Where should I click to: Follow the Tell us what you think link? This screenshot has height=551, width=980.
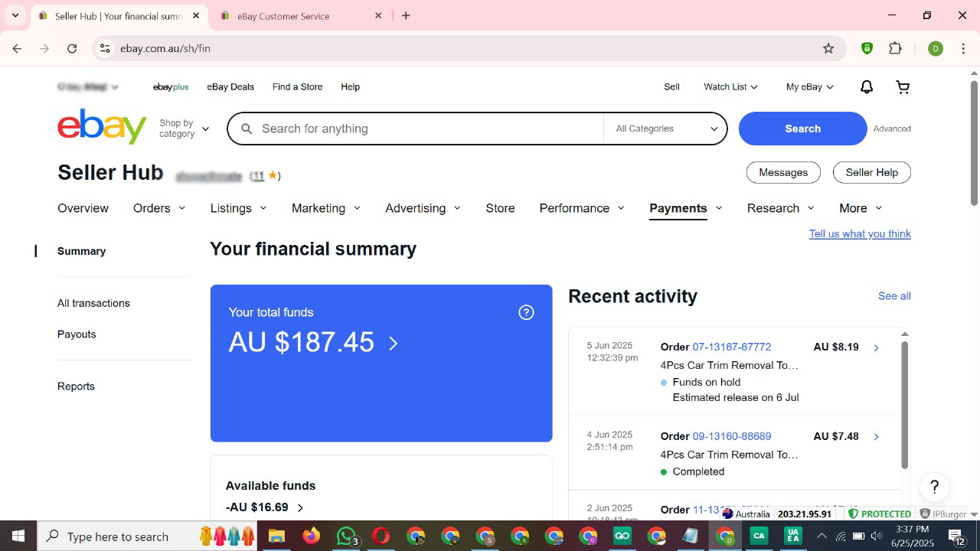click(860, 234)
